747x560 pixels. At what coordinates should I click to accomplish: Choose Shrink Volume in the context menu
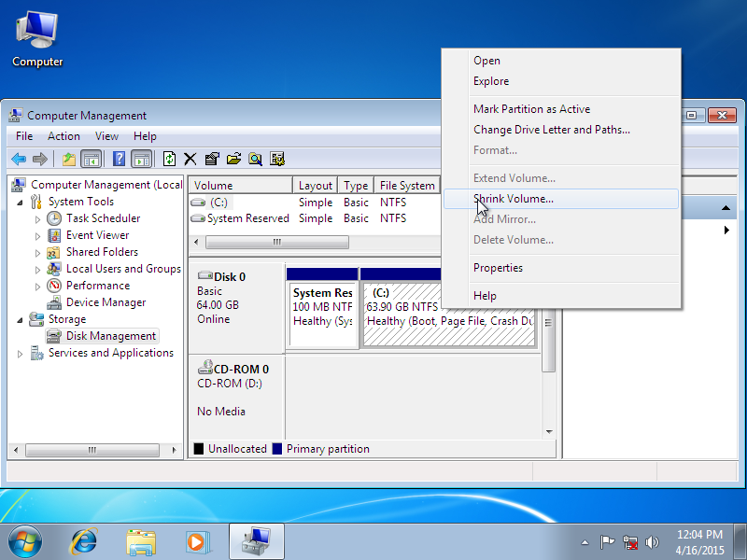click(x=561, y=199)
